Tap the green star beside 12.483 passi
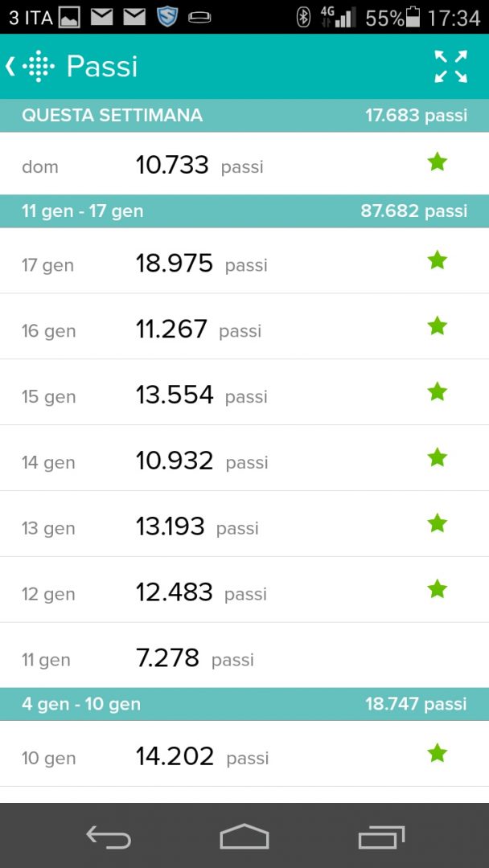 point(437,590)
